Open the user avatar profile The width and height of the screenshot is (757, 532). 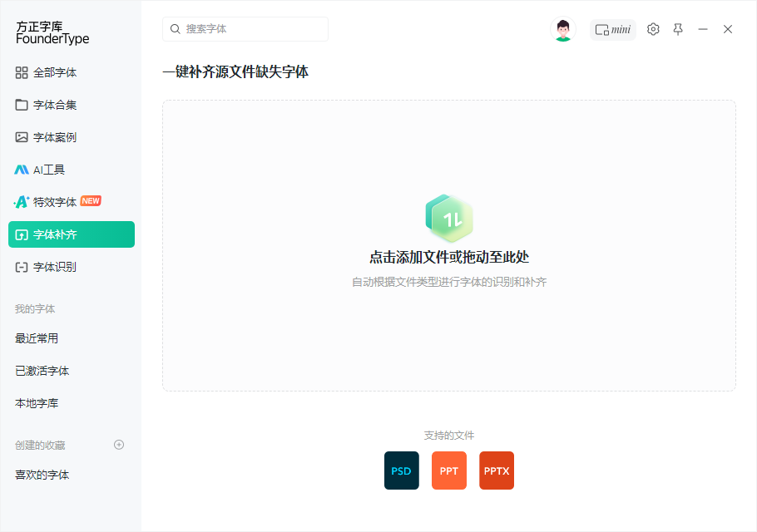click(563, 29)
